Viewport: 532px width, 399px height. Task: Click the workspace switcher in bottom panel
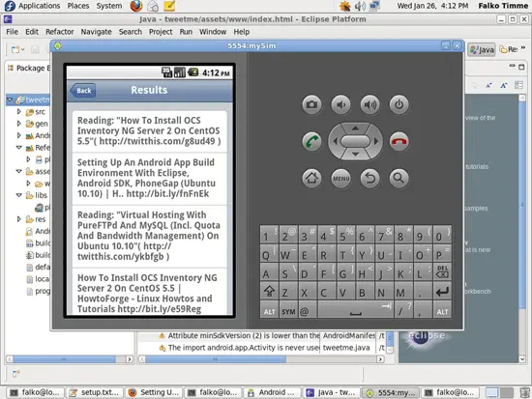pos(499,392)
